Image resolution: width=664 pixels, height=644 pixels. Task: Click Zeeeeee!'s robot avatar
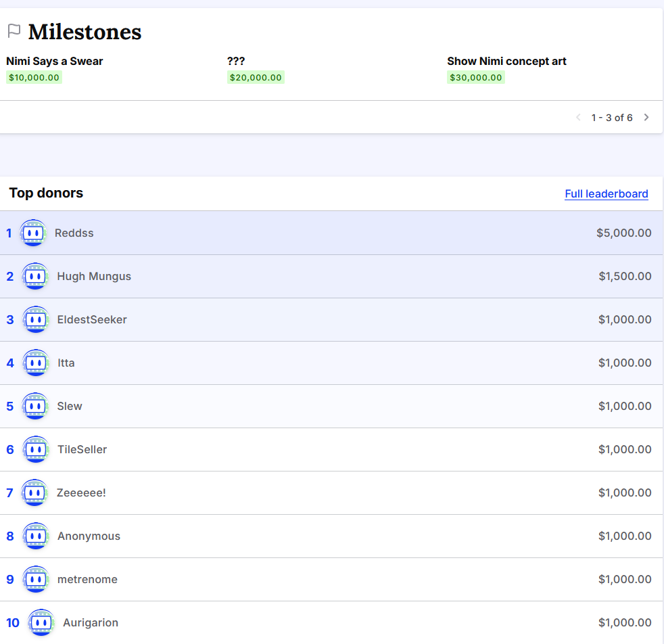click(x=34, y=493)
